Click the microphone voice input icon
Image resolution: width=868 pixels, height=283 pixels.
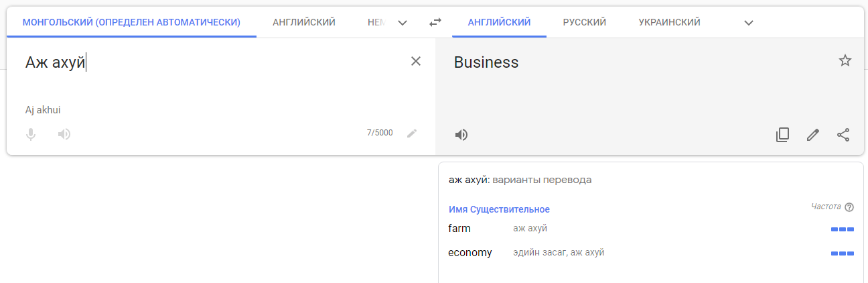pyautogui.click(x=31, y=134)
